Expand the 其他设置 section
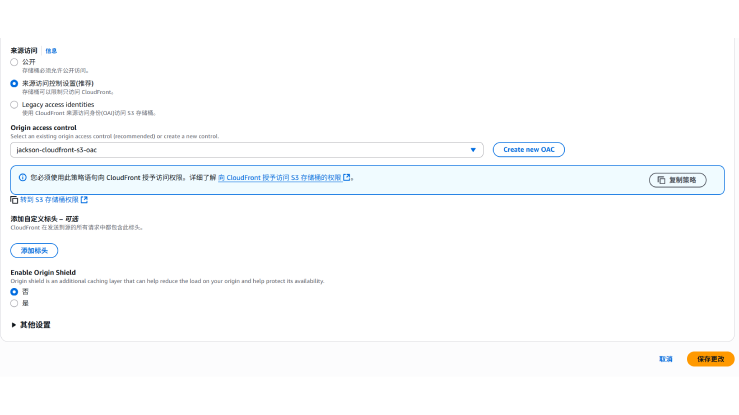The height and width of the screenshot is (415, 739). [31, 325]
